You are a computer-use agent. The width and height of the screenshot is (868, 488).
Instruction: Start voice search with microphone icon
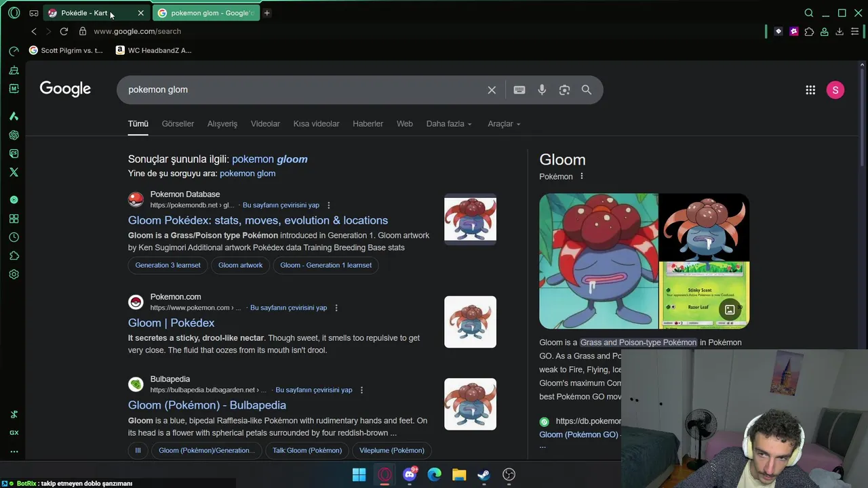coord(542,90)
